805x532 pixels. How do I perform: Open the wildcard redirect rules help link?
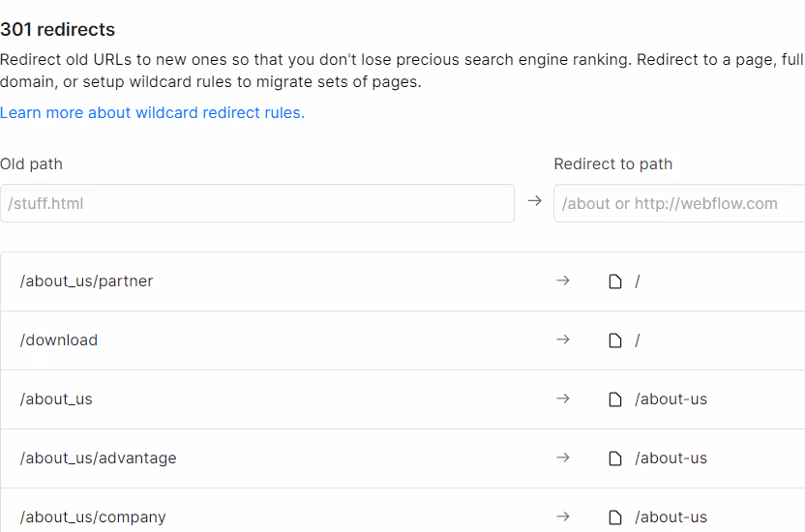152,112
